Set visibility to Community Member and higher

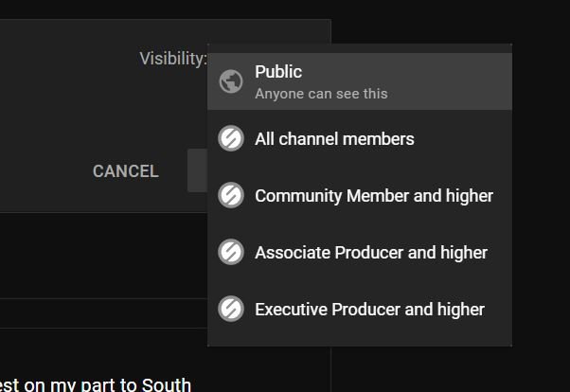click(x=373, y=196)
